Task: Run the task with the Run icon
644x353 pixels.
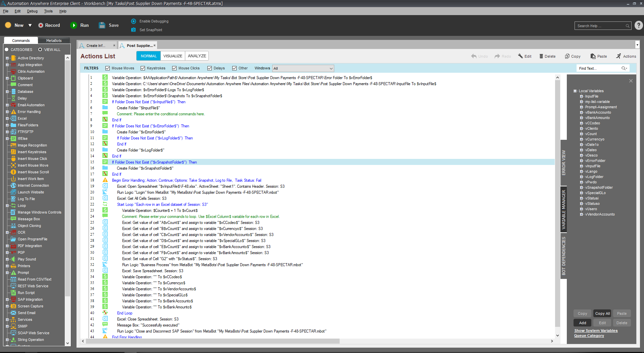Action: pyautogui.click(x=73, y=25)
